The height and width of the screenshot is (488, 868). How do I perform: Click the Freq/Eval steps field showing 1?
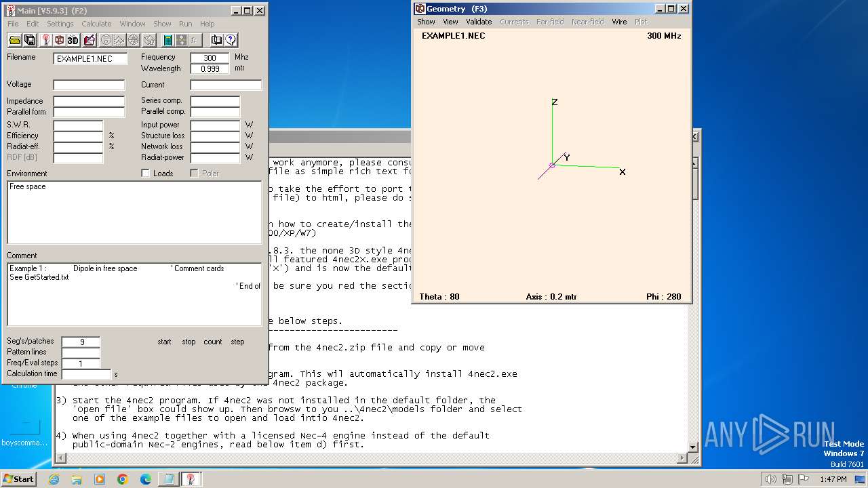coord(81,363)
